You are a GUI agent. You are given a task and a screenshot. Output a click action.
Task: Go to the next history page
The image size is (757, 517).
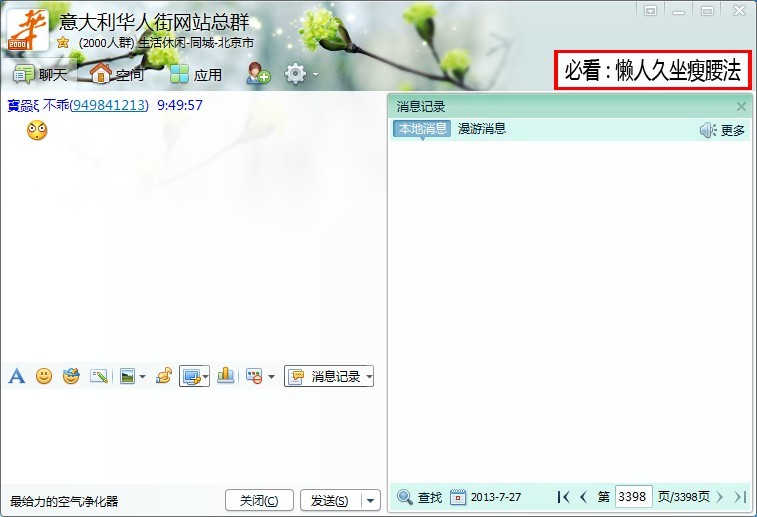click(x=720, y=497)
